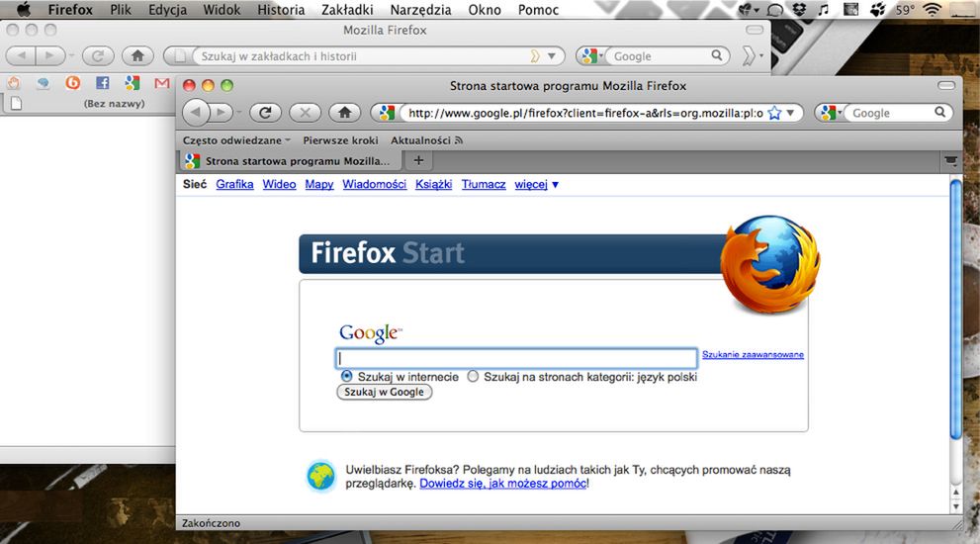This screenshot has width=980, height=544.
Task: Open the Historia menu
Action: click(x=281, y=9)
